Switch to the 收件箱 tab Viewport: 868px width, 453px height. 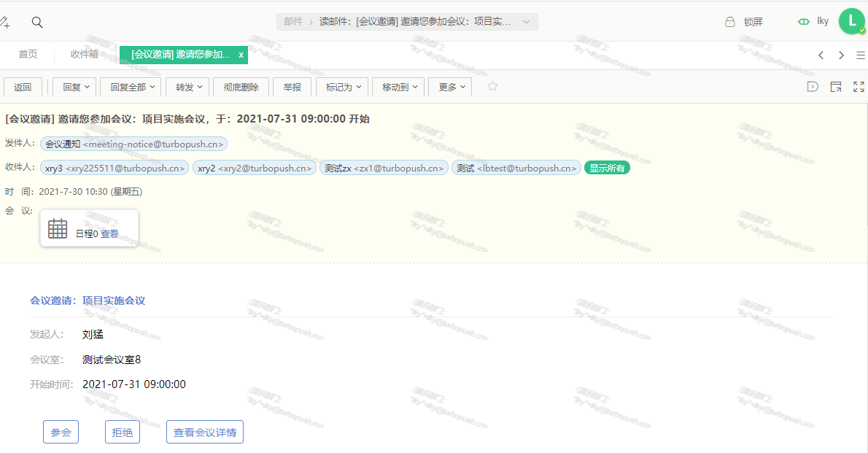click(x=85, y=55)
